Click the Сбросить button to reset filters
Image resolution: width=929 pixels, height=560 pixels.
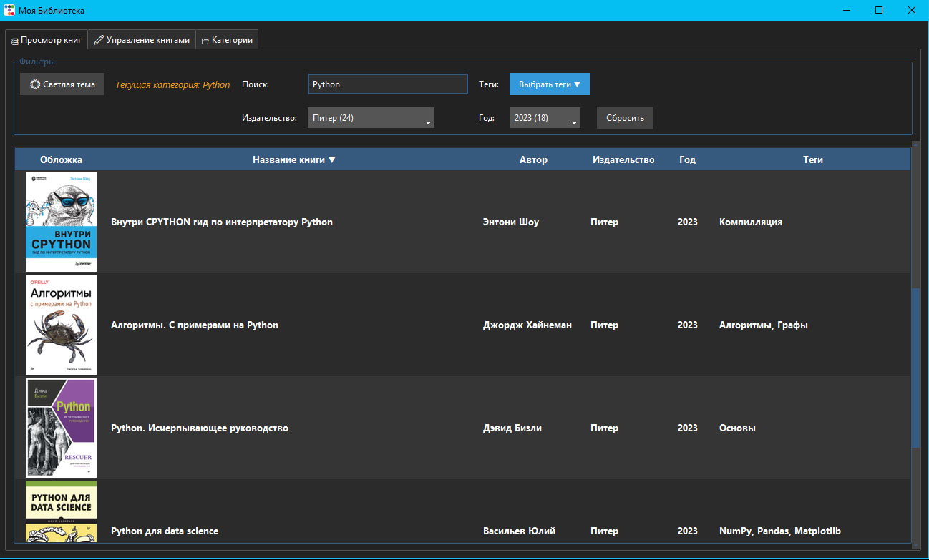coord(625,118)
